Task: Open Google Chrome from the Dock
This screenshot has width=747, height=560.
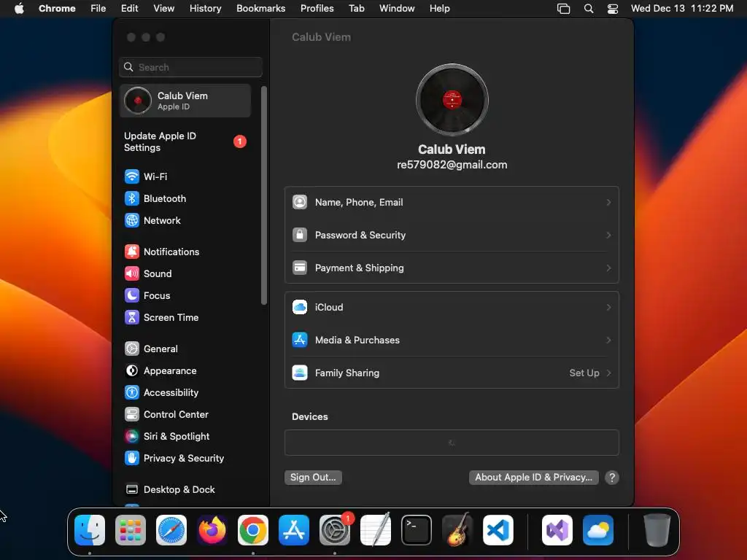Action: 253,530
